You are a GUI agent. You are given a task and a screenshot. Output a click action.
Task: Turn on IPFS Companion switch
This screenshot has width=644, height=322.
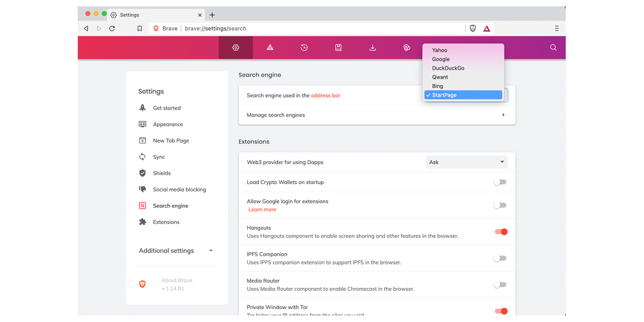(x=500, y=259)
